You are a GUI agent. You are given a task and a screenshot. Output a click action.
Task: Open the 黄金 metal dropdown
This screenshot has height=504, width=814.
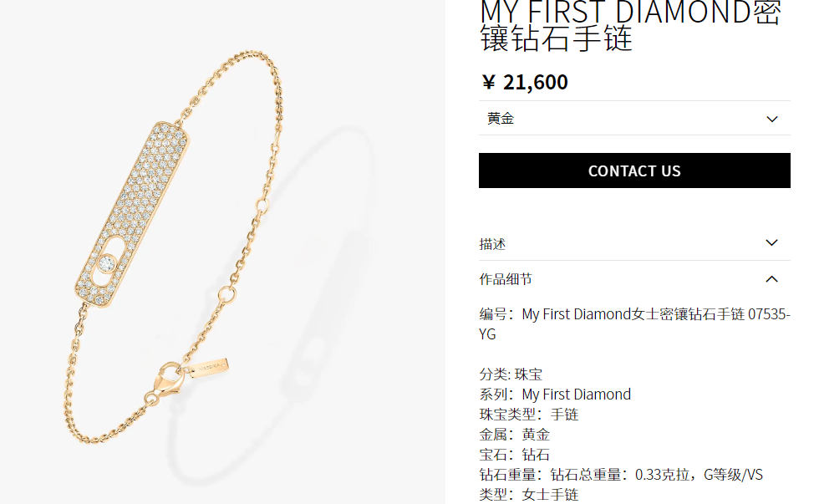pyautogui.click(x=634, y=119)
